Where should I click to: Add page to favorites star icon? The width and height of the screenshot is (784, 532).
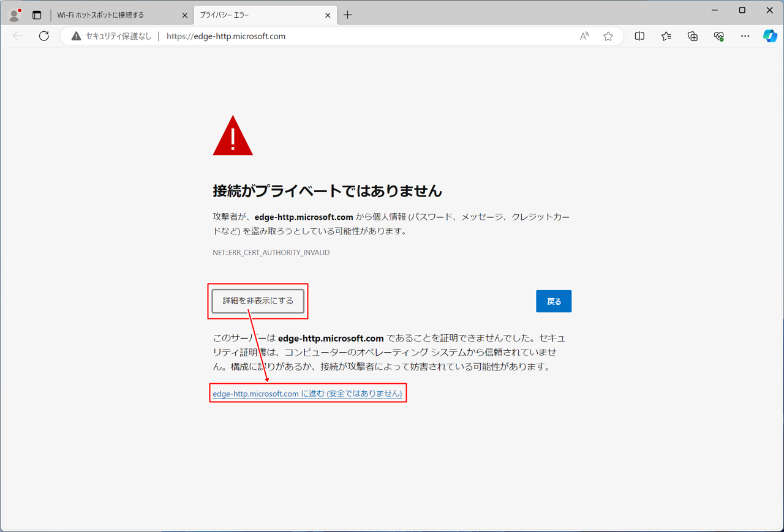608,36
